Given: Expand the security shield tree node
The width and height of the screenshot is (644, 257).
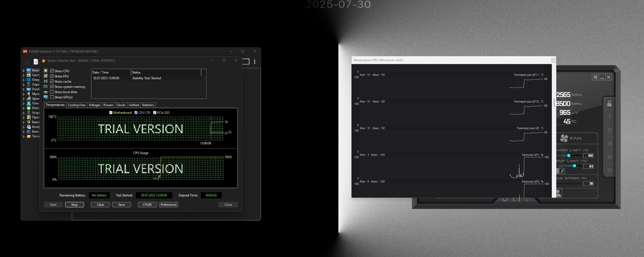Looking at the screenshot, I should pos(24,122).
